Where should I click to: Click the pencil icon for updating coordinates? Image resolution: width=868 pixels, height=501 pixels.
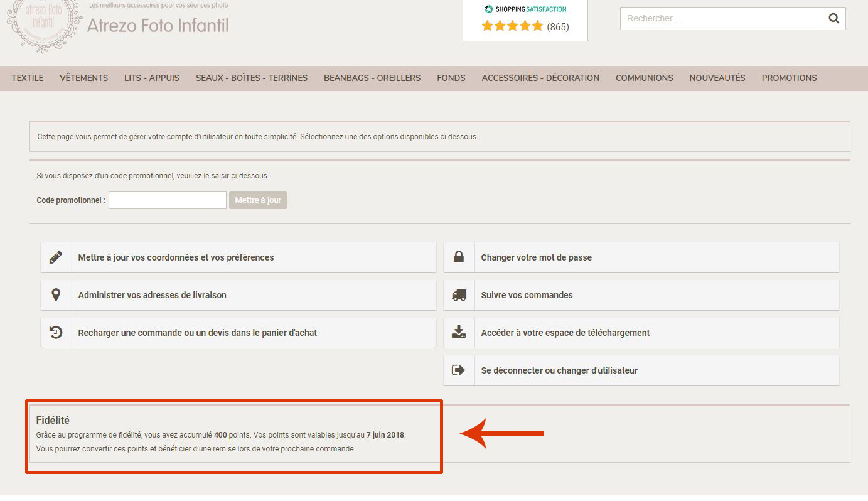(56, 257)
